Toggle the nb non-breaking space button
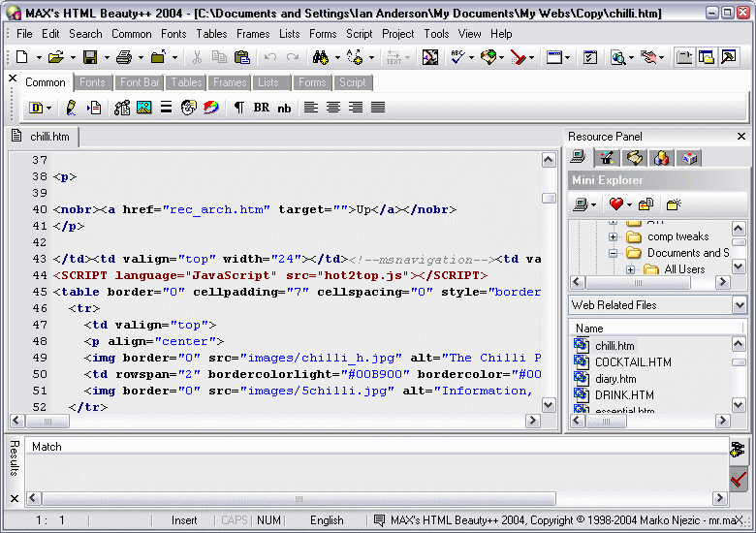Image resolution: width=756 pixels, height=533 pixels. pos(284,108)
